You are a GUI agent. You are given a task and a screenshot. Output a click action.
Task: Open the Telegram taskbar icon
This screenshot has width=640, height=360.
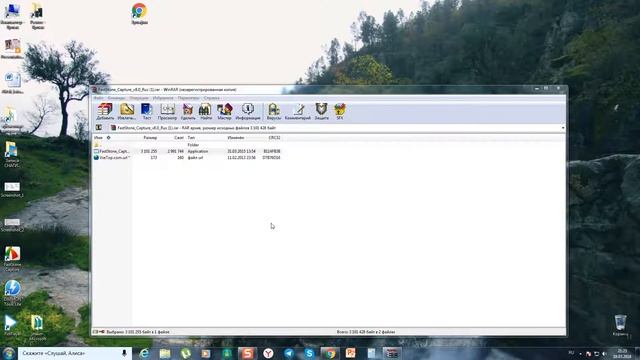289,353
